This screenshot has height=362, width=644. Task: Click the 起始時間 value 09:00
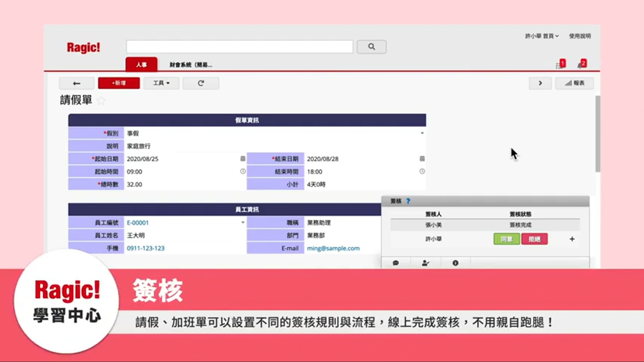pyautogui.click(x=135, y=172)
